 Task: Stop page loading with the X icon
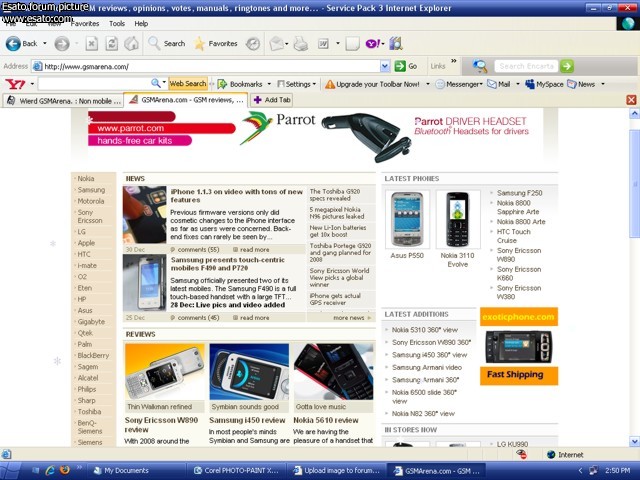pyautogui.click(x=91, y=43)
